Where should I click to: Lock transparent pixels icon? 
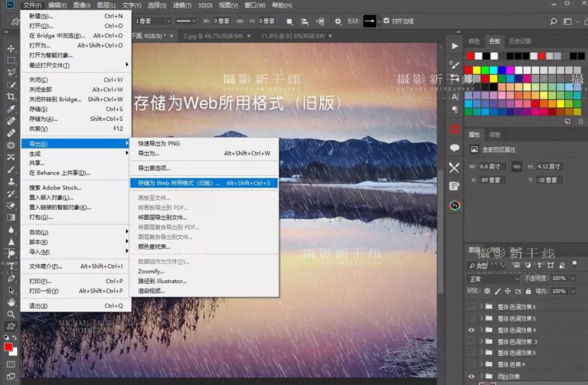tap(487, 291)
